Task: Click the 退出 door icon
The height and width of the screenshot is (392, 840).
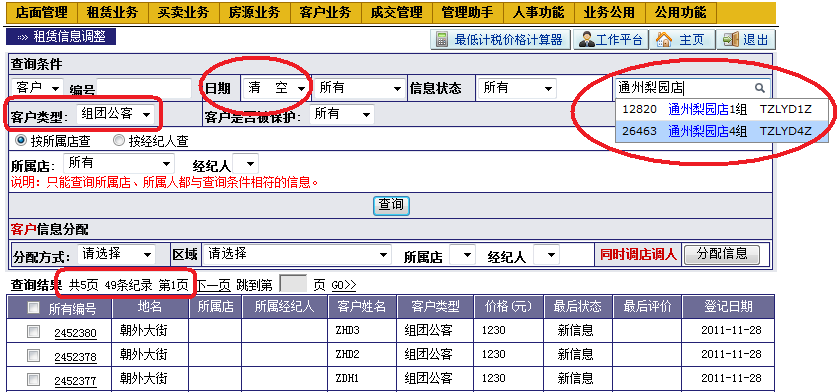Action: pyautogui.click(x=731, y=40)
